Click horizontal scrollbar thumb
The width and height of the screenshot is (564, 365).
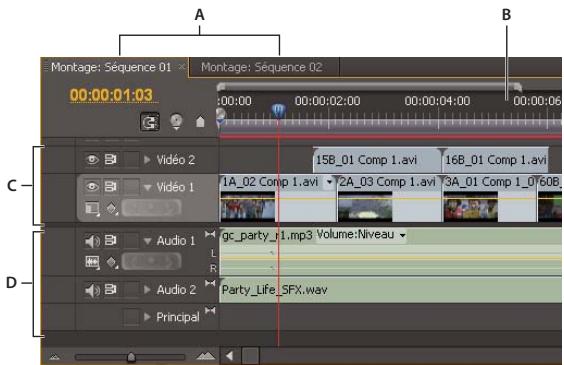[250, 356]
